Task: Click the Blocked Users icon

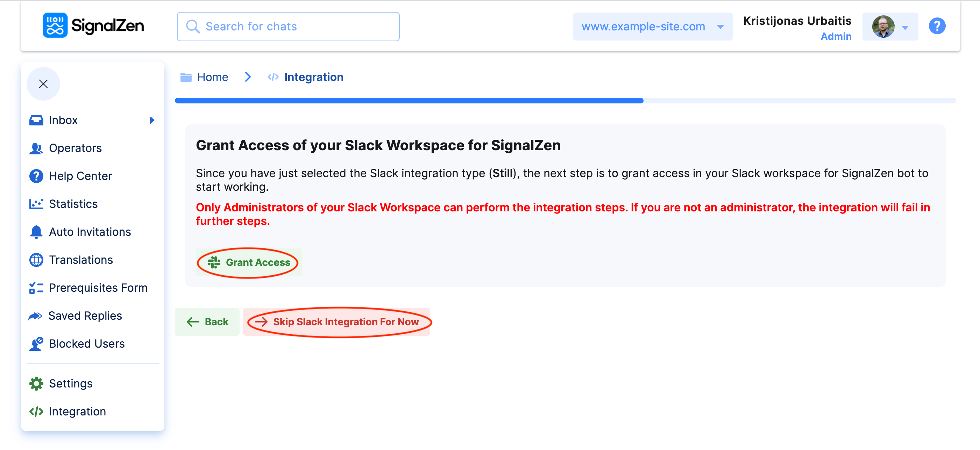Action: (36, 343)
